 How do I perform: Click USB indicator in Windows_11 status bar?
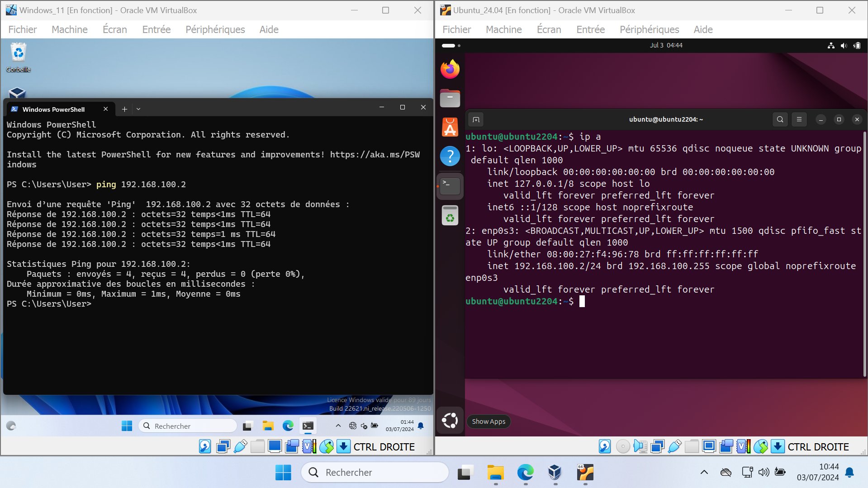pyautogui.click(x=240, y=446)
